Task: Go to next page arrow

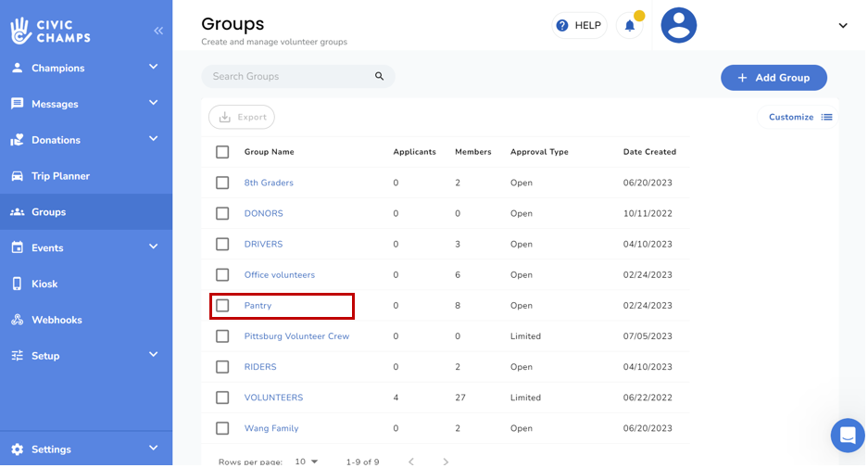Action: point(446,462)
